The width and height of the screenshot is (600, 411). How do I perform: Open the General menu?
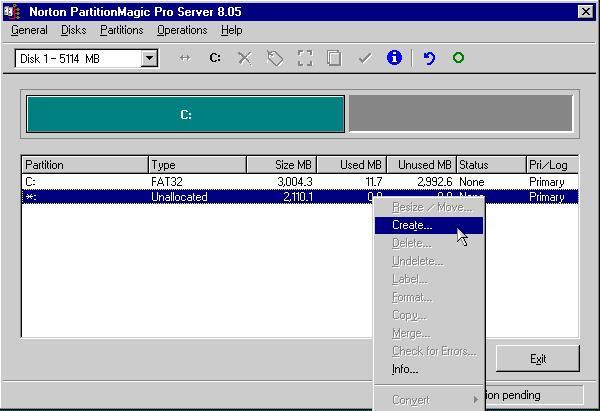pyautogui.click(x=29, y=30)
